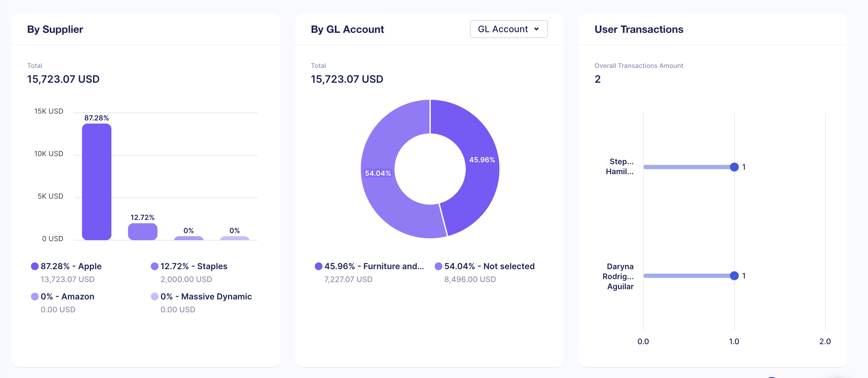Click the GL Account dropdown chevron arrow
The image size is (868, 378).
pyautogui.click(x=536, y=29)
